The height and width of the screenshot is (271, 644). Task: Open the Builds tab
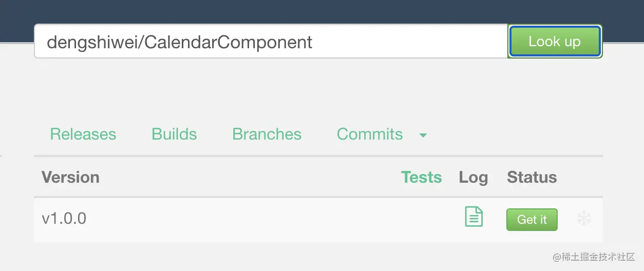click(174, 134)
